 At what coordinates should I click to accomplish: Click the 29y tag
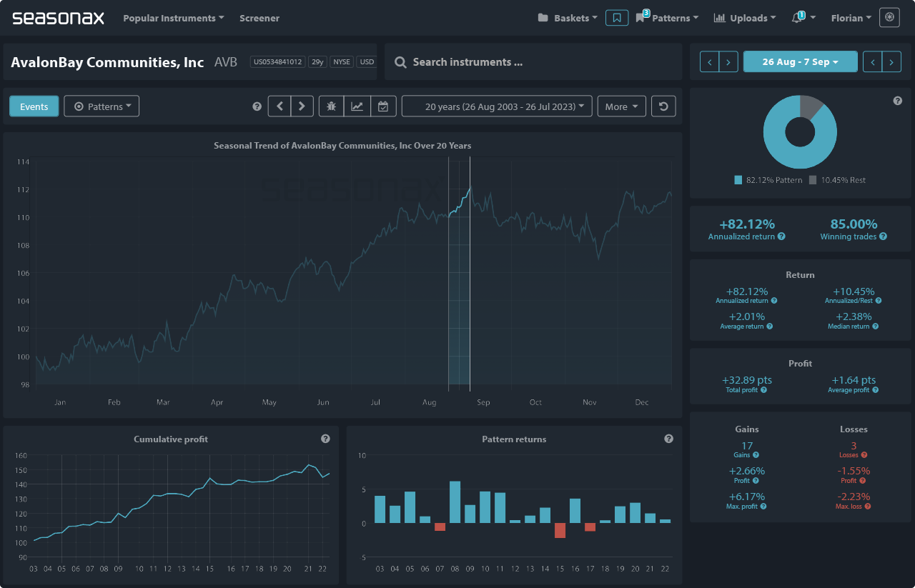click(x=317, y=62)
